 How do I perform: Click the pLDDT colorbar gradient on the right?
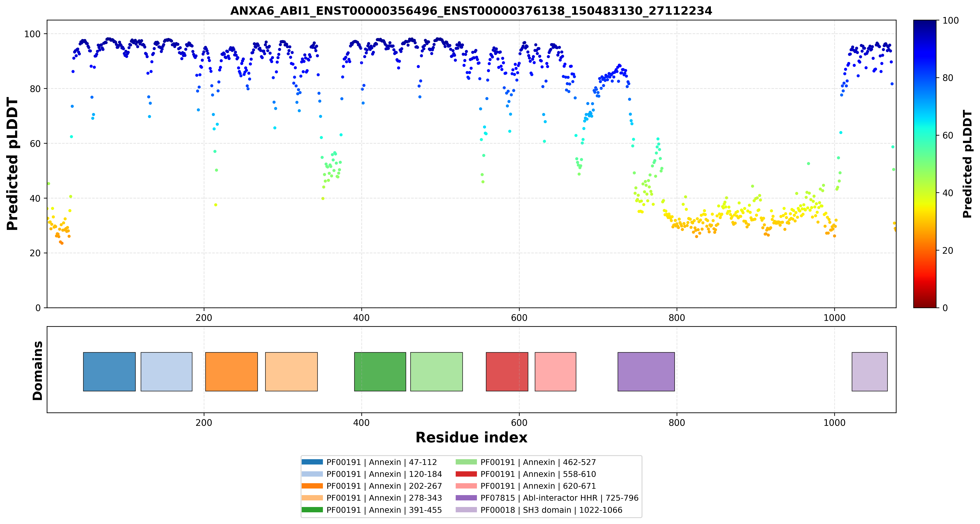pos(925,164)
